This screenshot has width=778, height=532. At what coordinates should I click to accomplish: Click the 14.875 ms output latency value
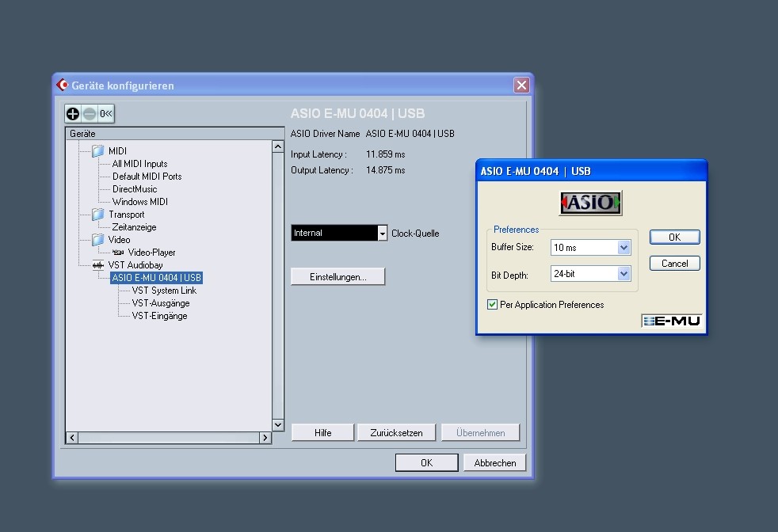pyautogui.click(x=386, y=170)
